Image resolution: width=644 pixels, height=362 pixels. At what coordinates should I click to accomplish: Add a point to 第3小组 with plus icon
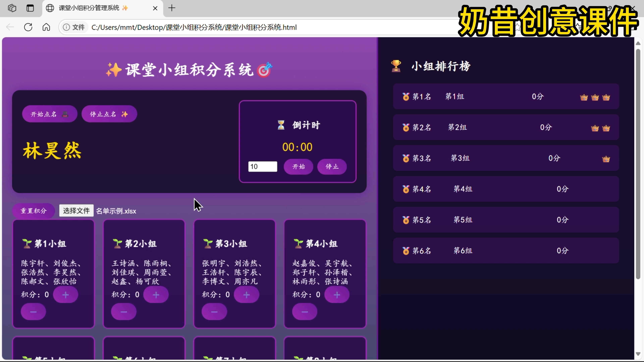point(246,295)
